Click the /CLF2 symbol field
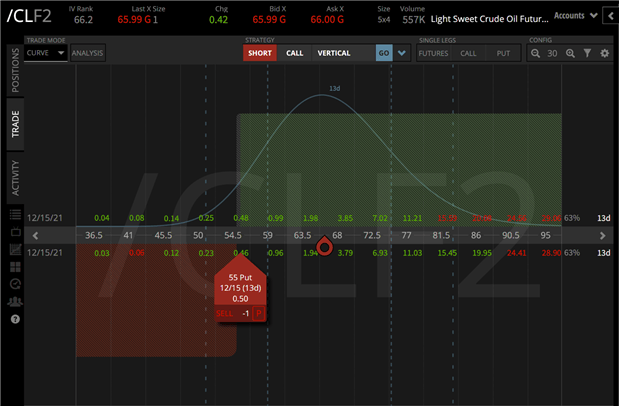This screenshot has width=619, height=406. tap(30, 16)
